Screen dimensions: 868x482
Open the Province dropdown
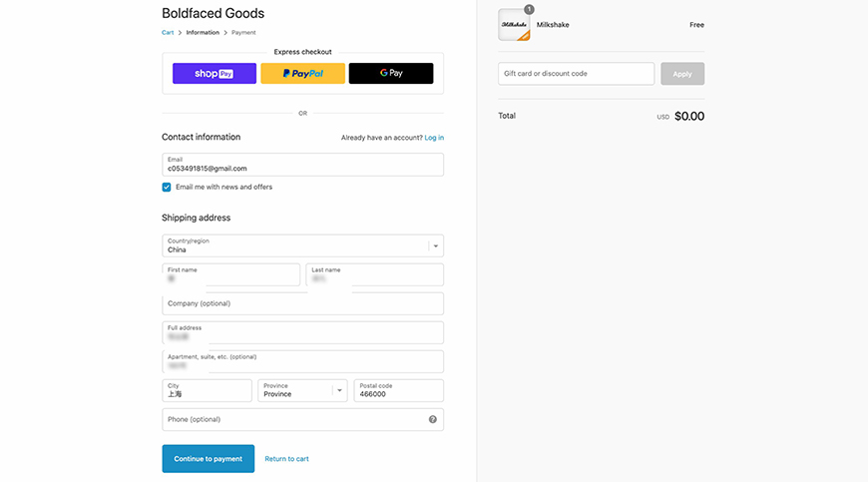click(x=302, y=391)
